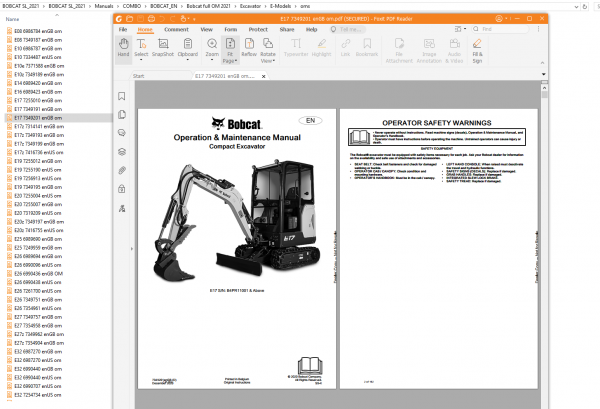Sort files by the Name column header

(12, 19)
